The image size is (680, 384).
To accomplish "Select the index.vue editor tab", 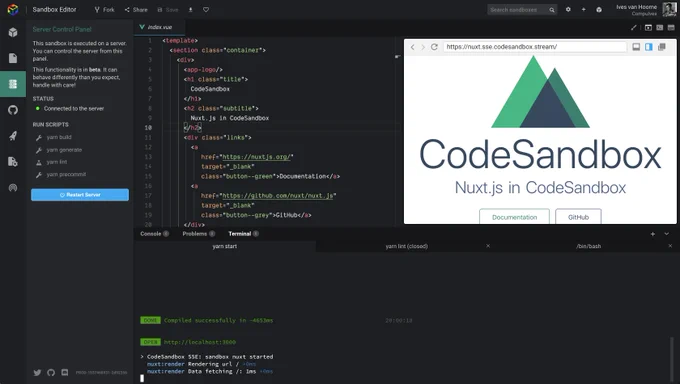I will tap(160, 27).
